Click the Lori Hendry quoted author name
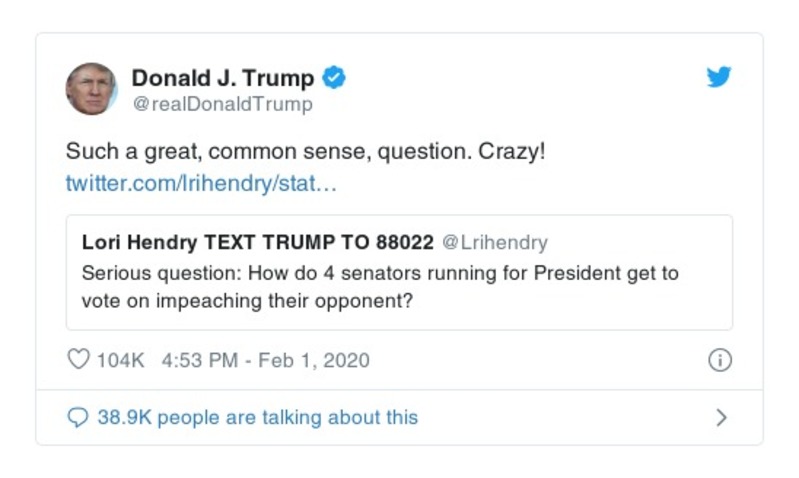The image size is (799, 478). [x=140, y=243]
